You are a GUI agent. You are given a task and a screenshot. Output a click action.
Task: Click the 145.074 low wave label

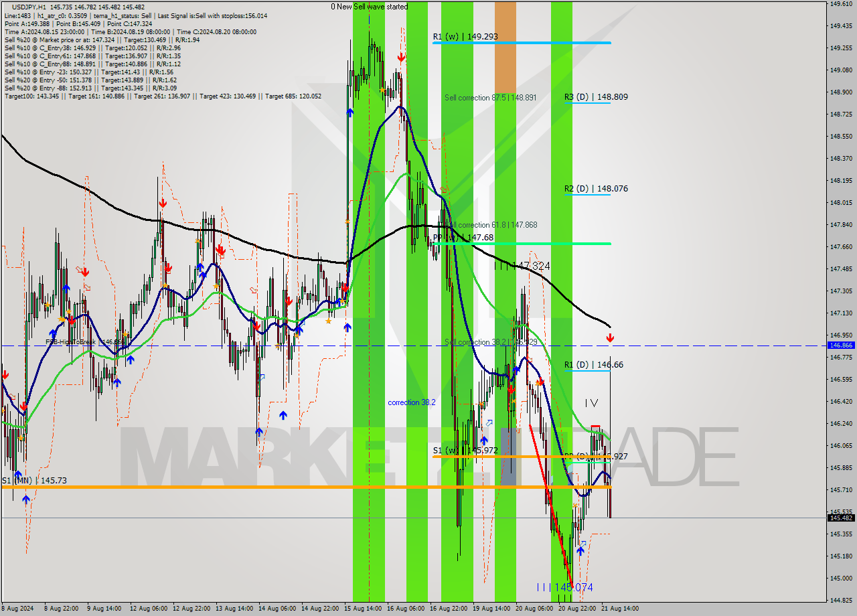coord(564,587)
